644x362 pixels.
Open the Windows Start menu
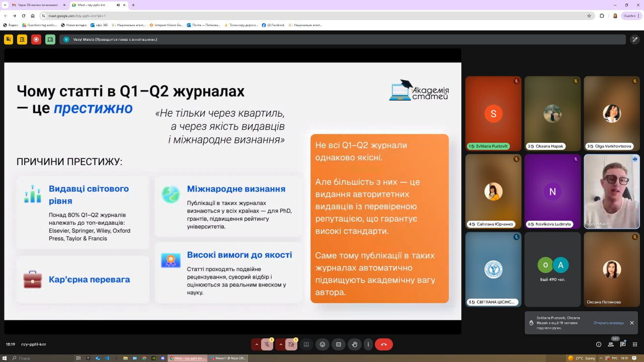(6, 358)
